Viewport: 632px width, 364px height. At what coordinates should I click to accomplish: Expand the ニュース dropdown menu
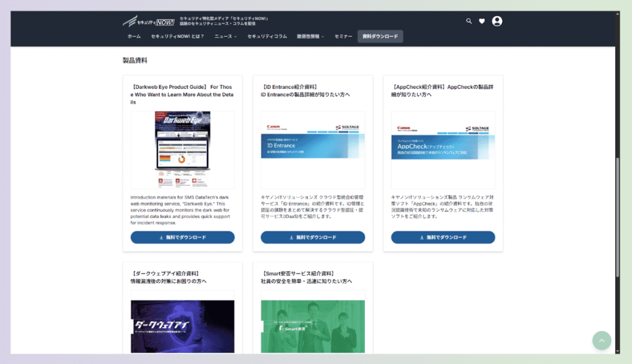[225, 36]
